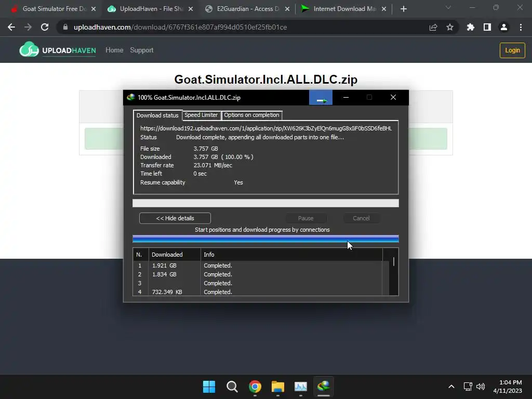This screenshot has height=399, width=532.
Task: Open the Support link
Action: [142, 50]
